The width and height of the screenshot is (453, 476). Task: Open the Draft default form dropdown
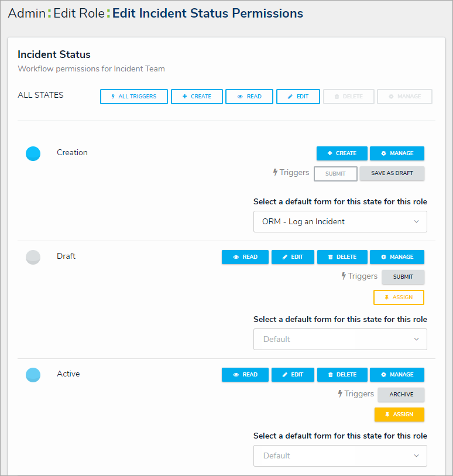340,340
